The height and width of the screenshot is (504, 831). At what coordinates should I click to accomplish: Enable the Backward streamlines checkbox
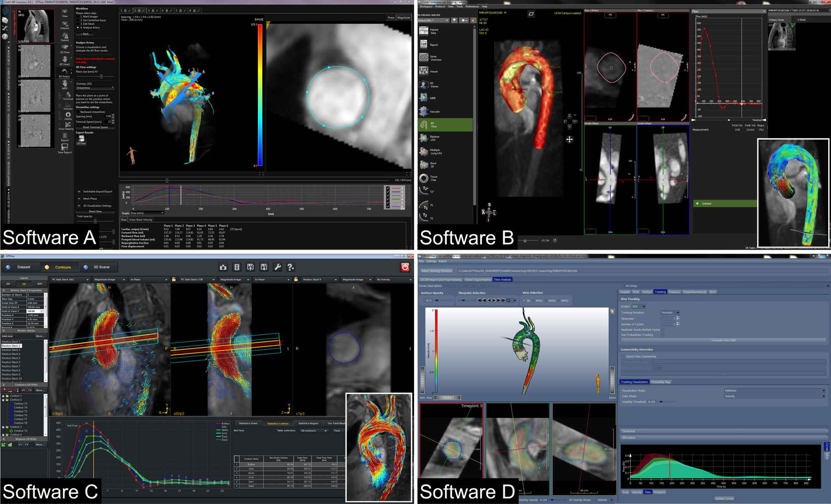tap(77, 112)
